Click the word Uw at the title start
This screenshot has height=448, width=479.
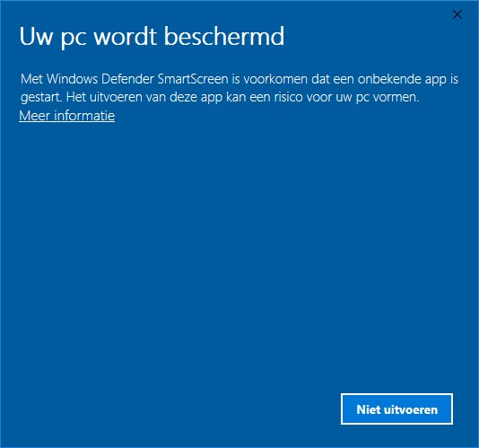pyautogui.click(x=36, y=36)
